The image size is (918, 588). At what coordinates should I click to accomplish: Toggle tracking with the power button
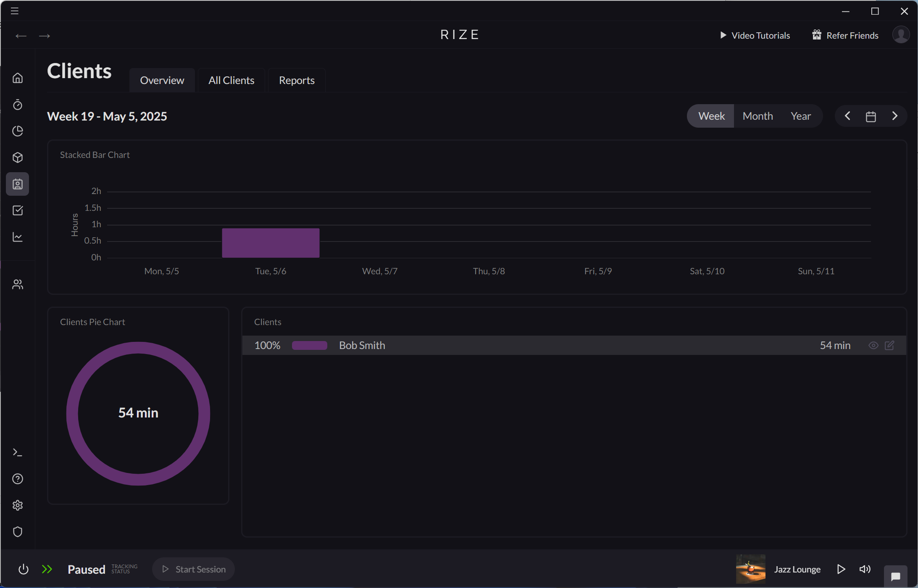point(23,569)
